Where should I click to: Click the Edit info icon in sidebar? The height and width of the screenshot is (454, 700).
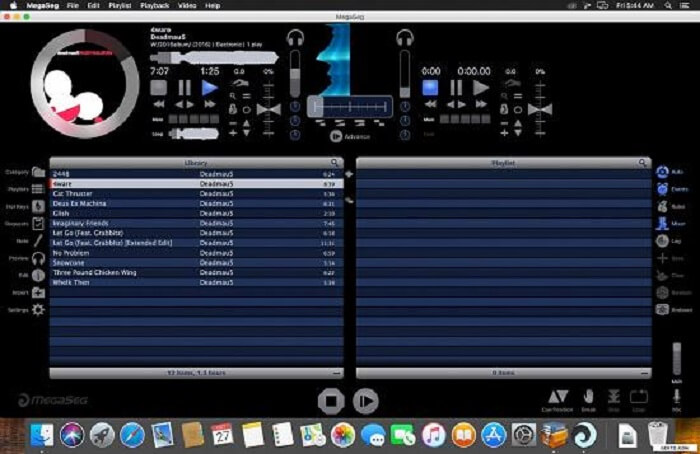click(38, 275)
